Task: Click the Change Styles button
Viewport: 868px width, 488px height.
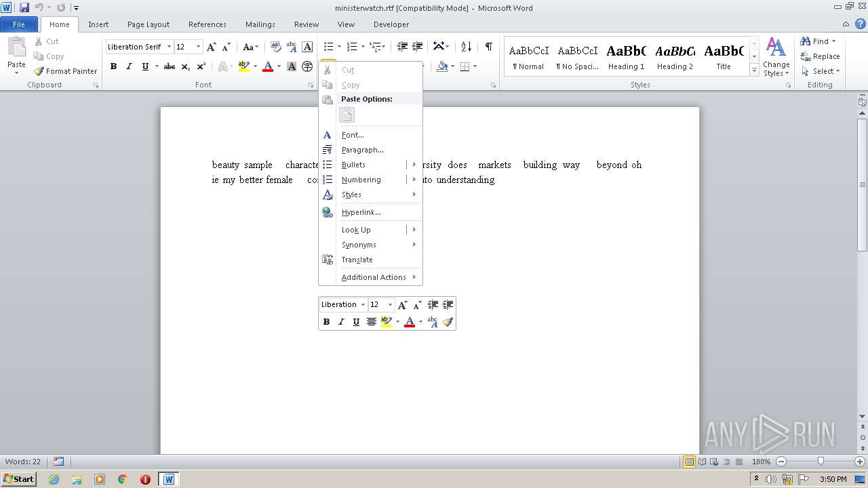Action: (776, 57)
